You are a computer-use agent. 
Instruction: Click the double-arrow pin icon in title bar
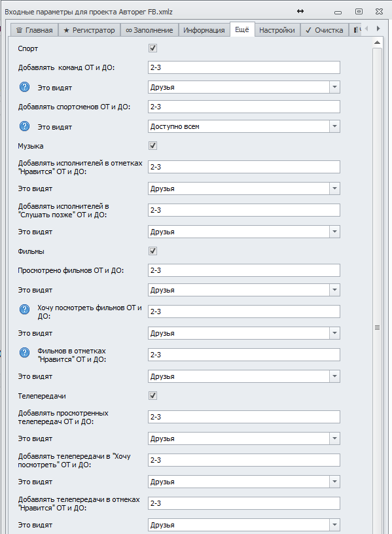coord(300,11)
